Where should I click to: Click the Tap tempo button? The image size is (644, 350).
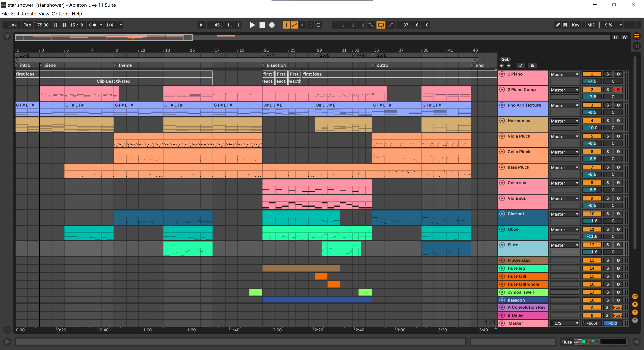[27, 25]
